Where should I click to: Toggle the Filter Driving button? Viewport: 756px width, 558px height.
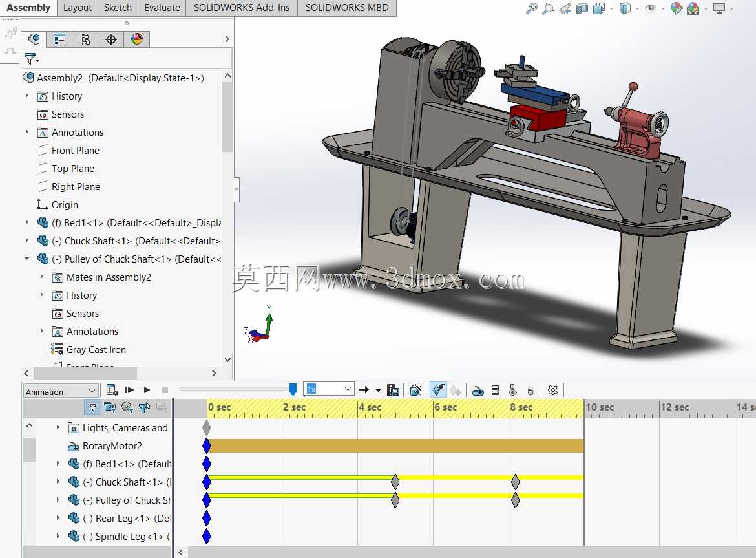(x=127, y=407)
